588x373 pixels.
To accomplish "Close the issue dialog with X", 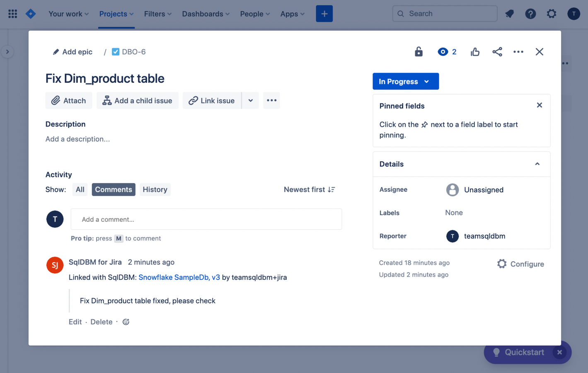I will (x=539, y=52).
